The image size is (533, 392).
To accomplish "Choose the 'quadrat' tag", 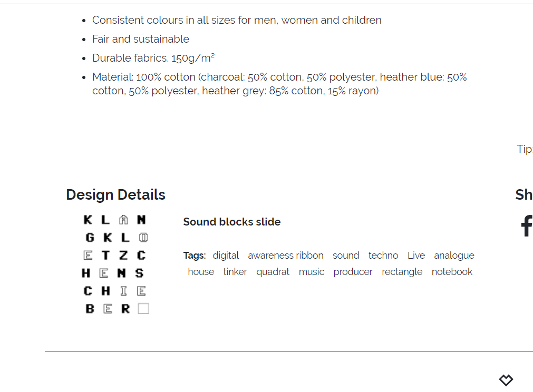I will click(x=273, y=272).
